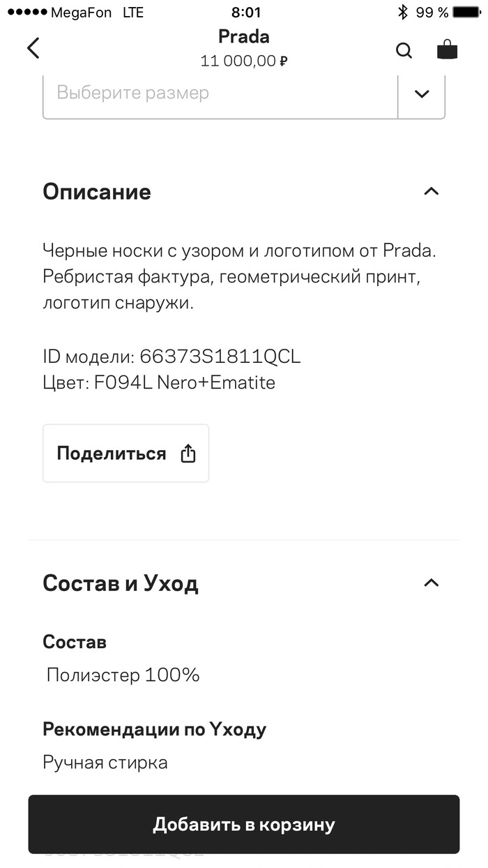Tap the back arrow icon
488x868 pixels.
tap(33, 48)
